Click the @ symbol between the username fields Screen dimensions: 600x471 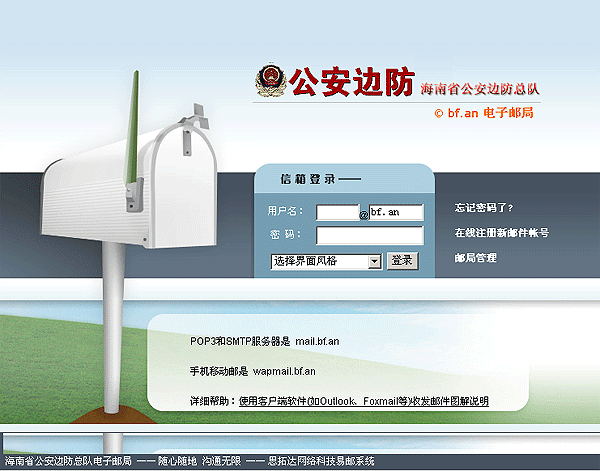[364, 214]
